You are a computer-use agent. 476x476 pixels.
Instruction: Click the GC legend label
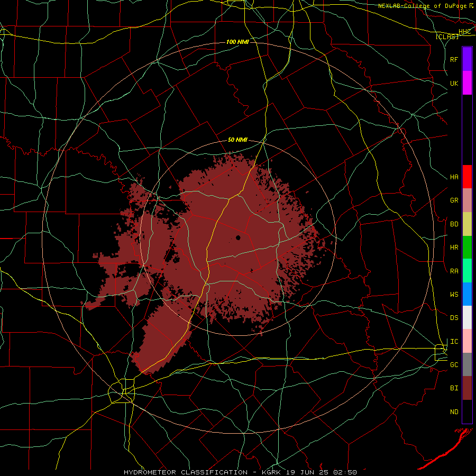[454, 364]
